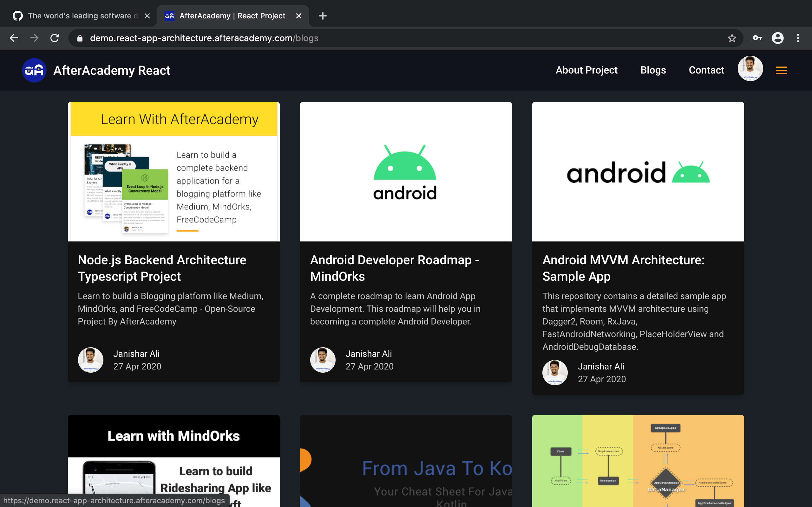Open the Node.js Backend Architecture blog title
Image resolution: width=812 pixels, height=507 pixels.
click(x=162, y=268)
